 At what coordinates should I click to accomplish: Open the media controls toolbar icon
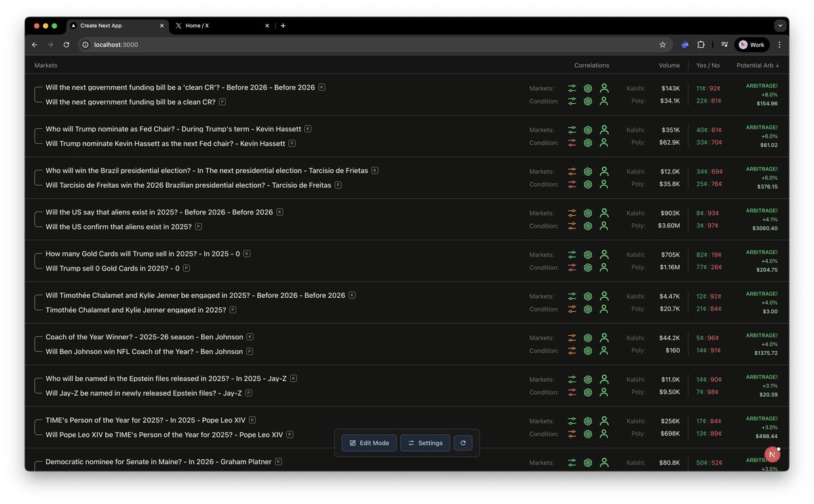tap(724, 45)
